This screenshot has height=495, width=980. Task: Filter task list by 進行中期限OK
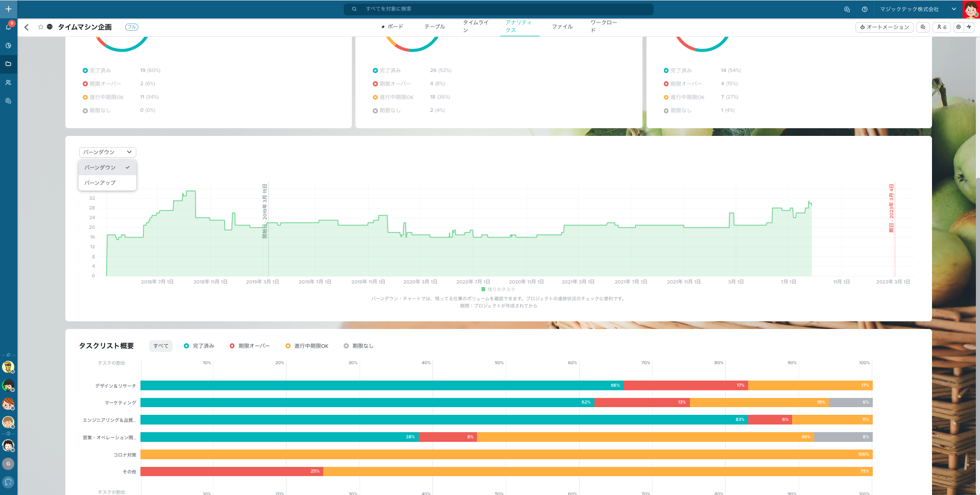click(307, 346)
